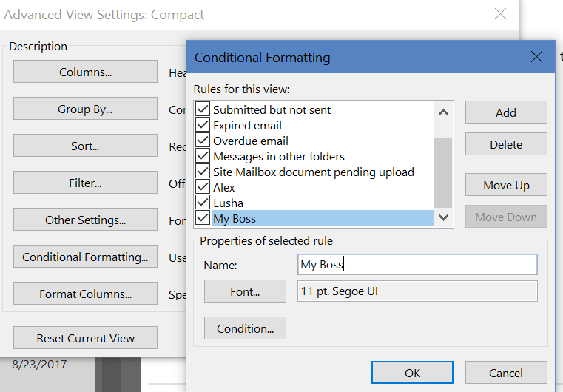
Task: Disable the Alex rule checkbox
Action: tap(203, 187)
